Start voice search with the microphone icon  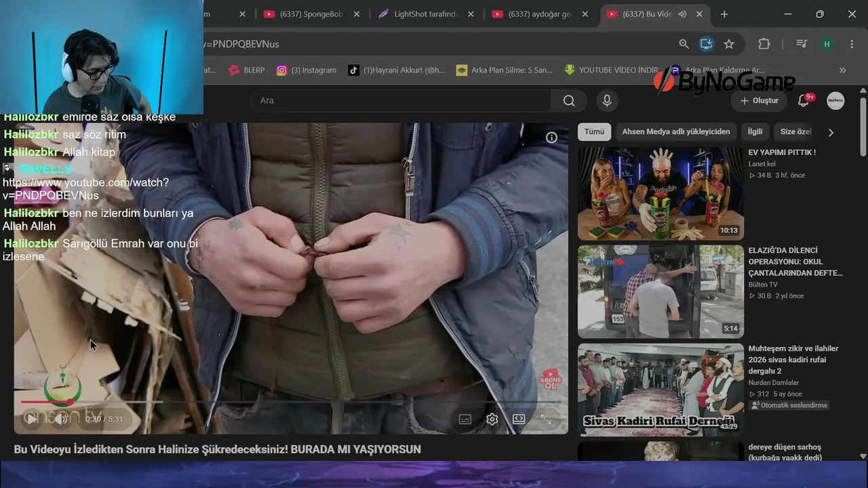pyautogui.click(x=607, y=101)
